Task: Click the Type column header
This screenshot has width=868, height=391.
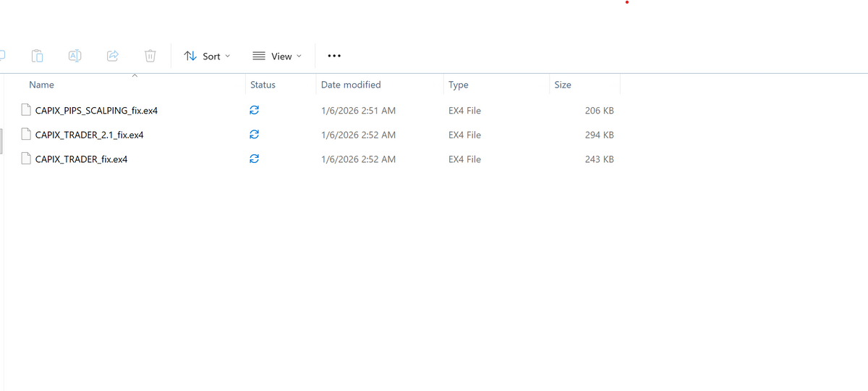Action: click(459, 85)
